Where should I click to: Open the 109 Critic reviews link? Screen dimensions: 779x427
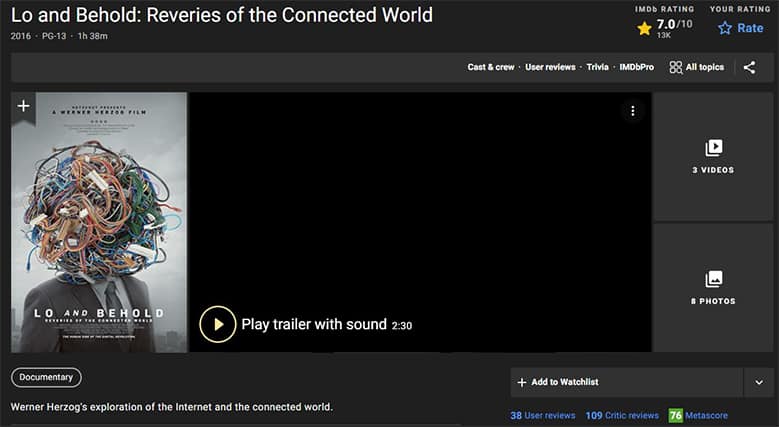[x=622, y=416]
